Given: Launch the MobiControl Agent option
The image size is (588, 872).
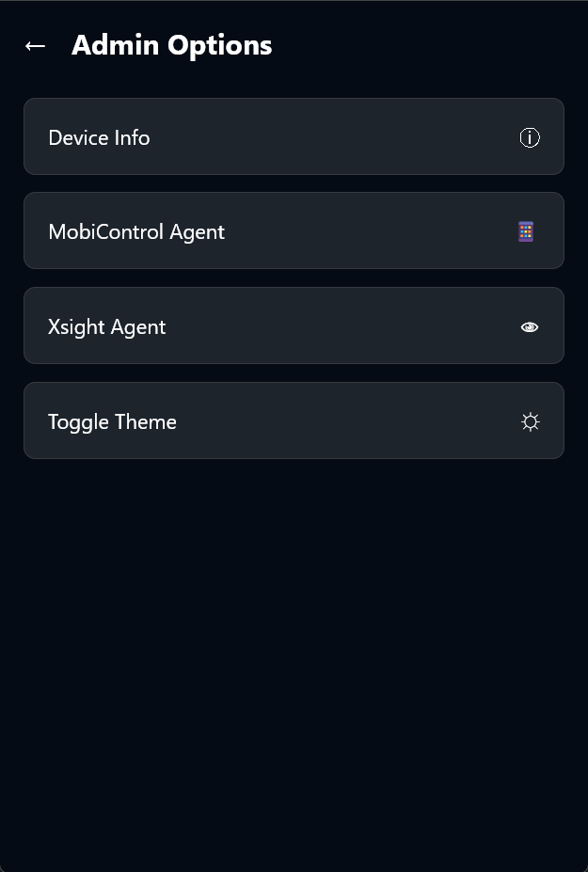Looking at the screenshot, I should point(294,230).
